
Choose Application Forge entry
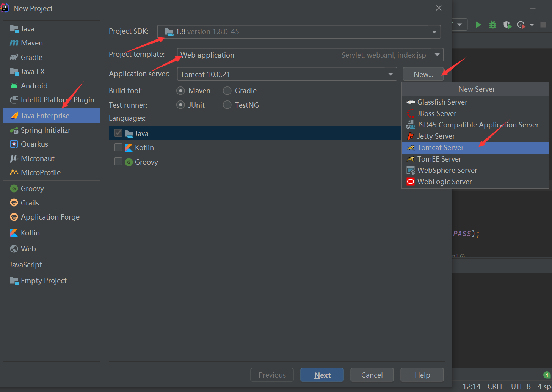52,217
